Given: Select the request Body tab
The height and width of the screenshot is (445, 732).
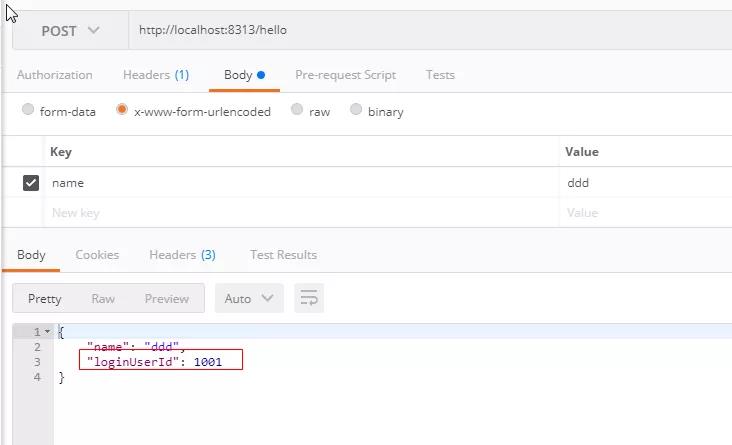Looking at the screenshot, I should coord(244,75).
